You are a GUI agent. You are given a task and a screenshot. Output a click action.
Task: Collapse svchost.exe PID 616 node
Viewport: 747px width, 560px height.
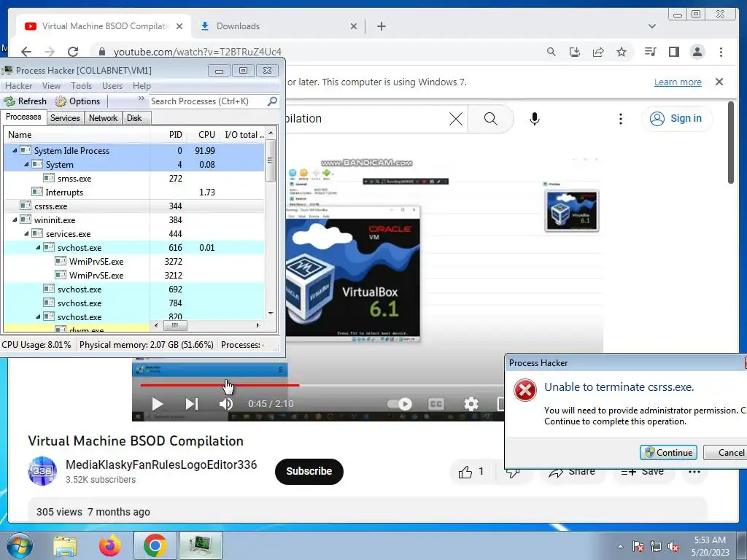pyautogui.click(x=38, y=247)
